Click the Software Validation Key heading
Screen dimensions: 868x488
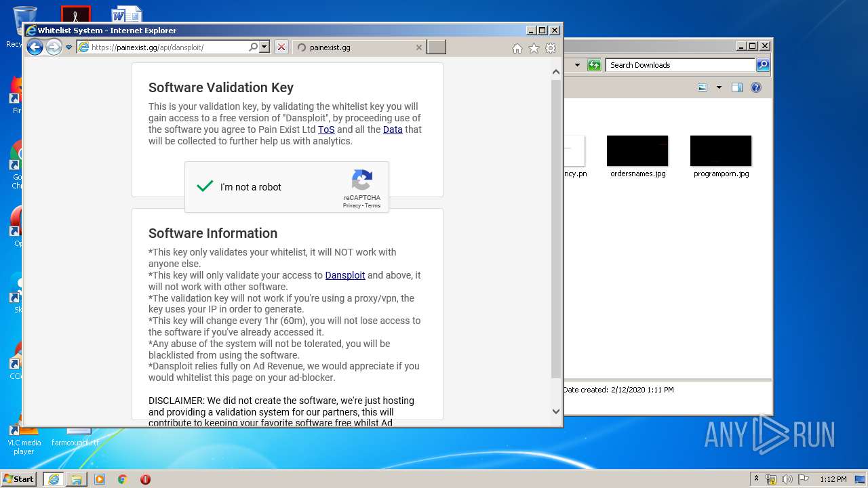pos(221,87)
